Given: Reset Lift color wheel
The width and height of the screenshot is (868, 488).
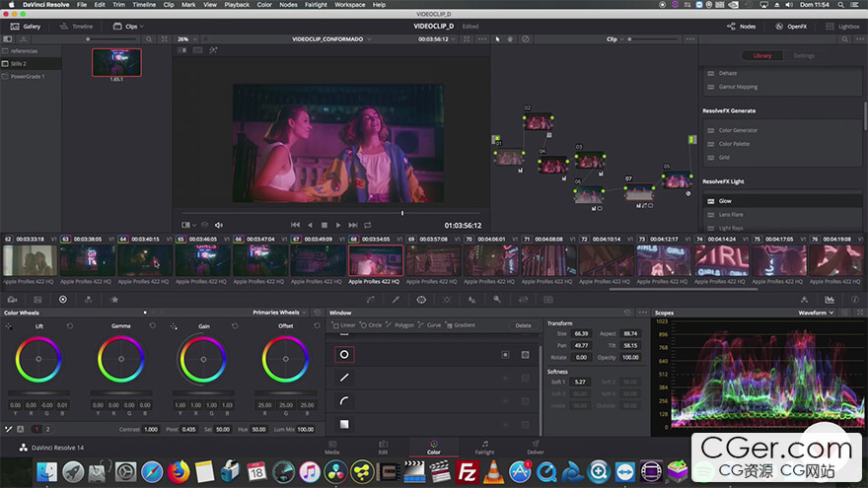Looking at the screenshot, I should (70, 326).
